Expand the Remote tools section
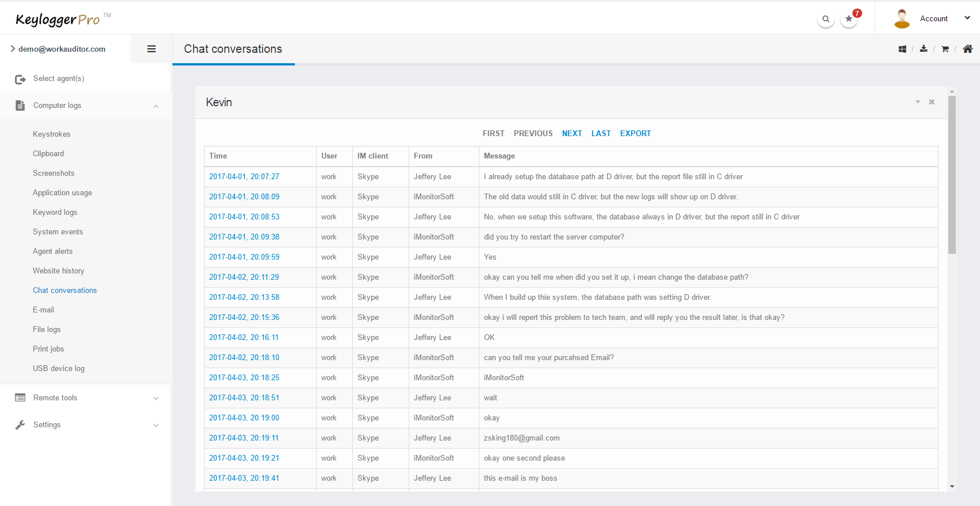The image size is (980, 506). pyautogui.click(x=156, y=398)
